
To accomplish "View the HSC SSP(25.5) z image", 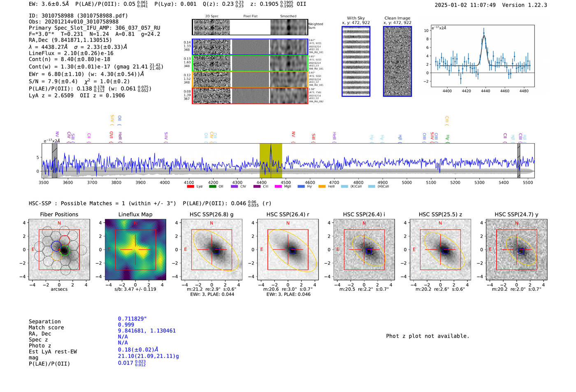I will 440,249.
